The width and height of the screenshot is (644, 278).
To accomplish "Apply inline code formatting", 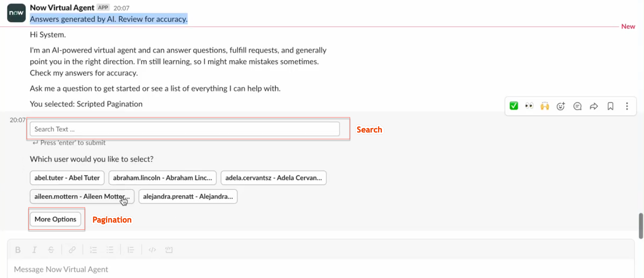I will [x=152, y=250].
